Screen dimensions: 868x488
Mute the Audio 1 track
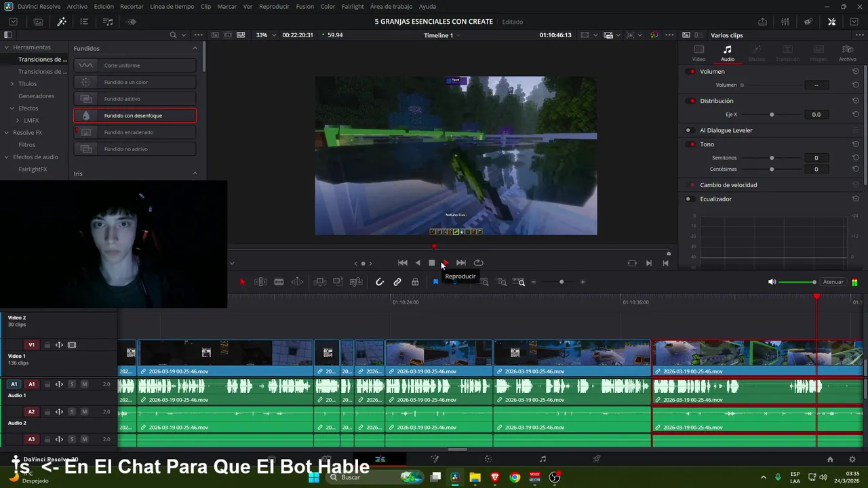(85, 384)
